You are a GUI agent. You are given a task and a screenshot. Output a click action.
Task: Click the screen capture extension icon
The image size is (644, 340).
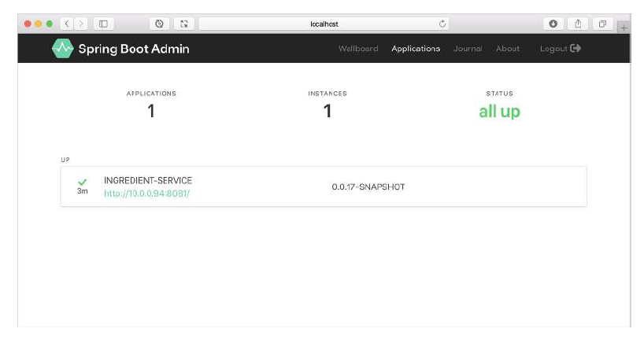pyautogui.click(x=184, y=24)
